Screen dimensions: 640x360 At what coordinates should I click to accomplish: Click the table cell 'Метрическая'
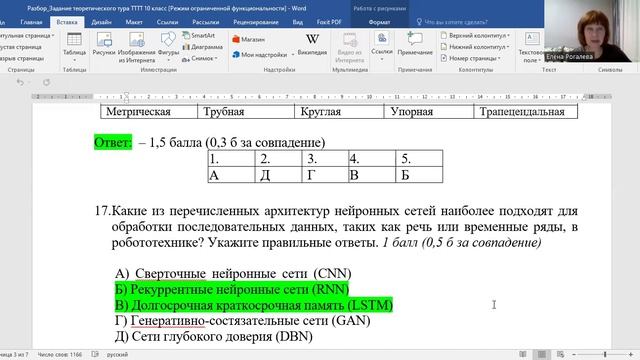[149, 111]
